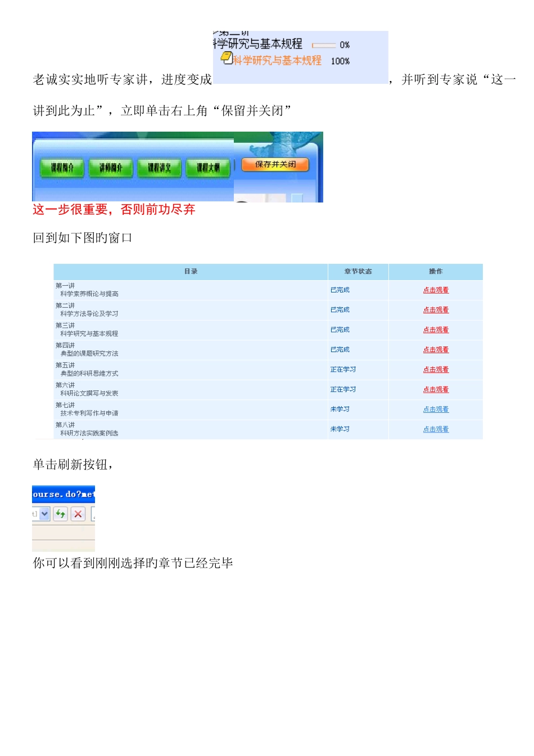
Task: Click the 保存并关闭 orange button
Action: (x=275, y=164)
